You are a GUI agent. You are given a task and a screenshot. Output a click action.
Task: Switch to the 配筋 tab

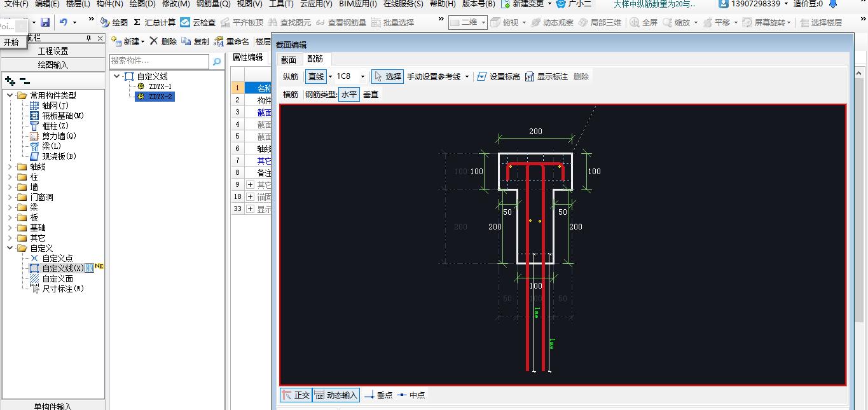tap(315, 59)
